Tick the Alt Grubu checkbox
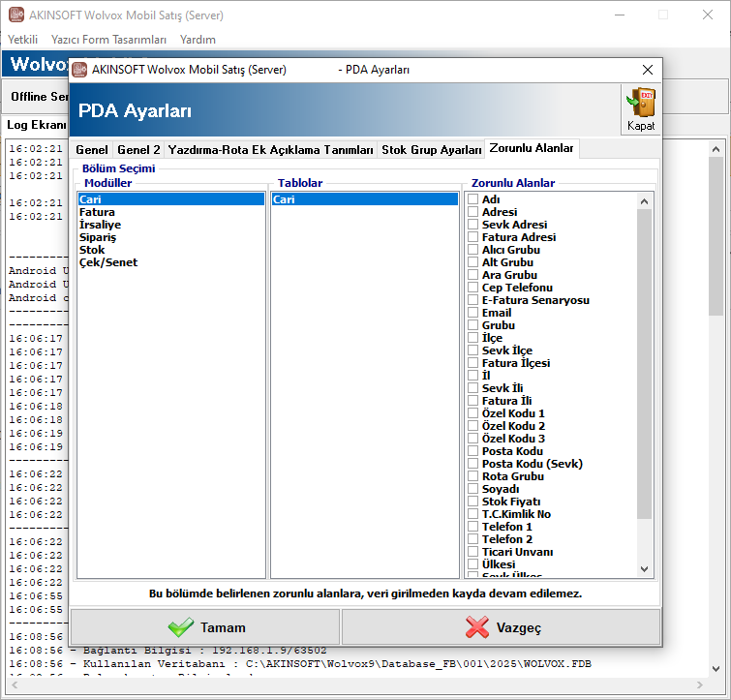The height and width of the screenshot is (700, 731). click(x=472, y=262)
